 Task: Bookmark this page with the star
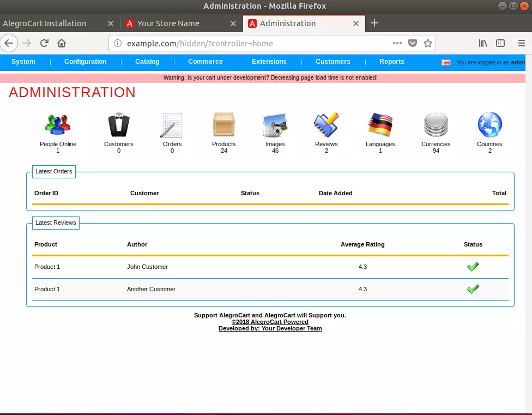428,43
